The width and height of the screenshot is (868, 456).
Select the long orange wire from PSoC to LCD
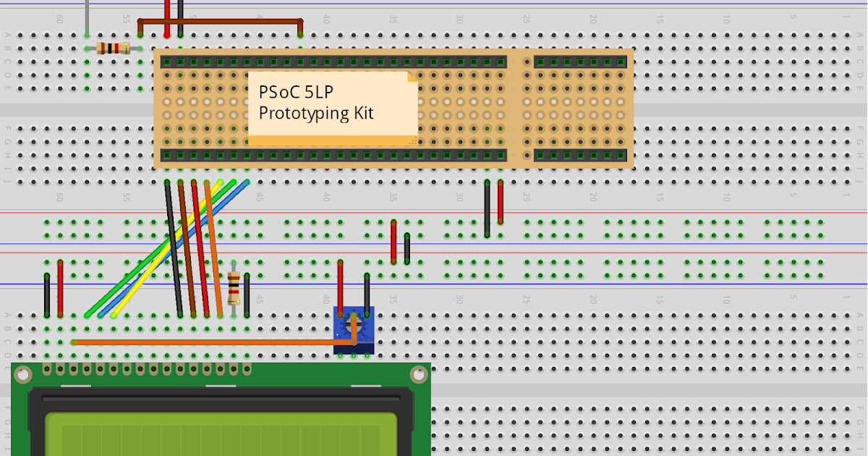point(213,248)
